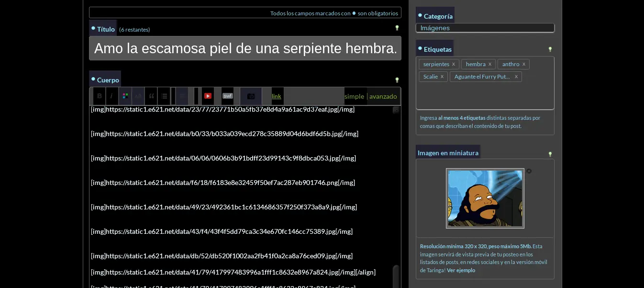Apply italic formatting in the body editor
The height and width of the screenshot is (288, 644).
[x=112, y=96]
